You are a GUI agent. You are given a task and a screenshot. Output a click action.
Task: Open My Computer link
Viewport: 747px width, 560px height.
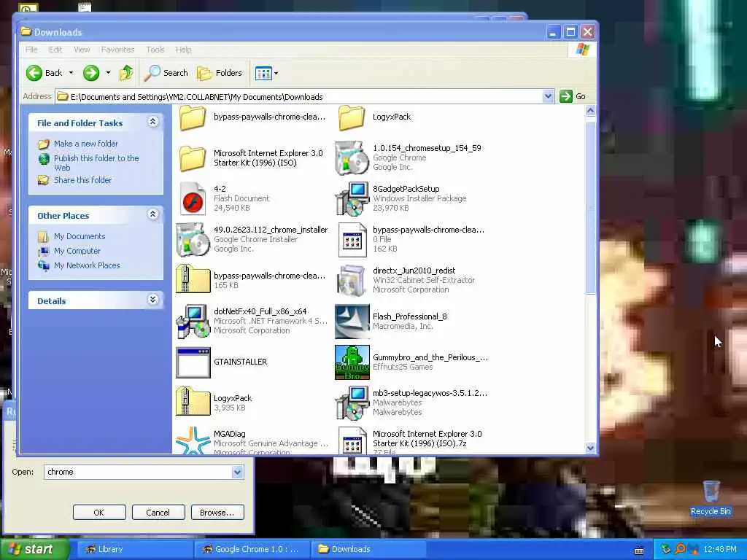click(77, 251)
